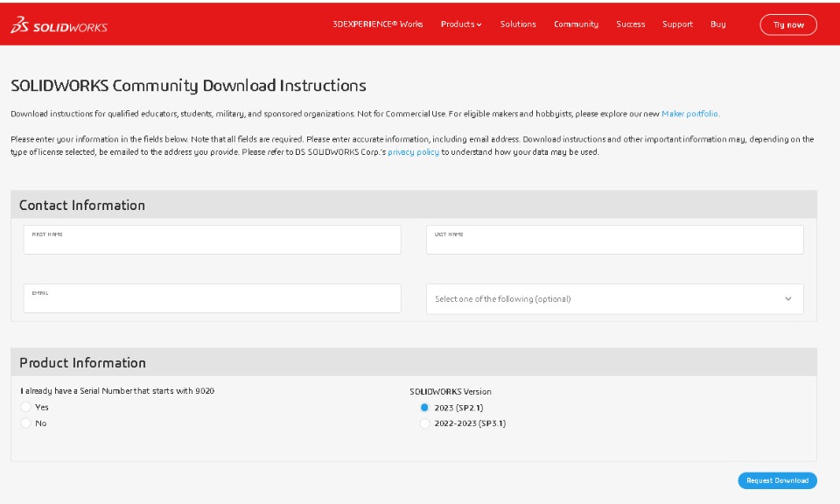Focus the Last Name input field
840x504 pixels.
coord(614,240)
